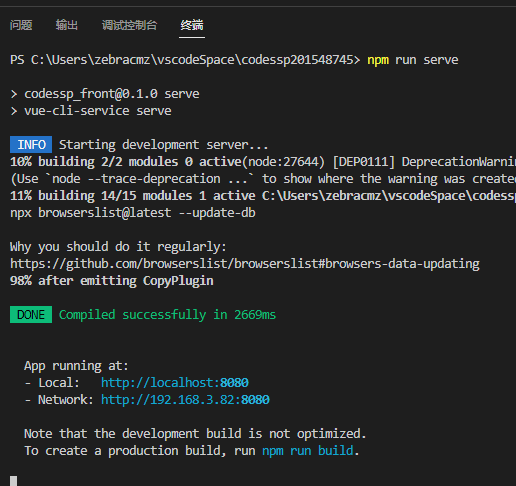Select the 终端 tab
Screen dimensions: 516x486
(192, 25)
